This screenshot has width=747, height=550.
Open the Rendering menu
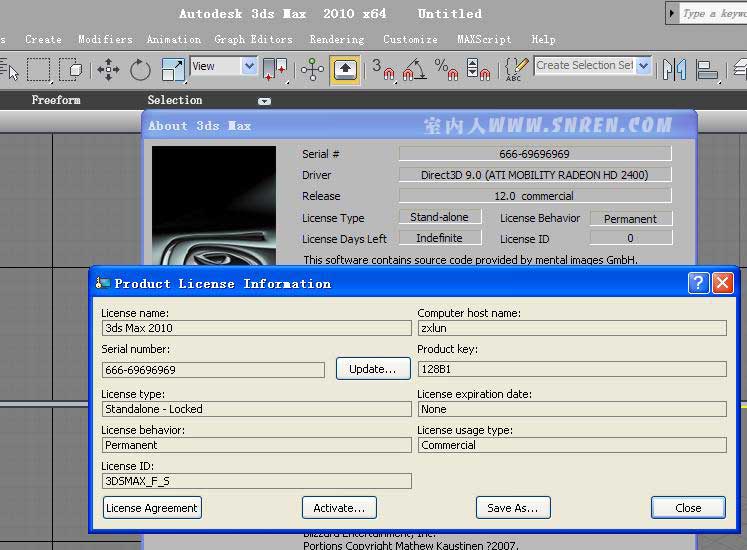(336, 39)
